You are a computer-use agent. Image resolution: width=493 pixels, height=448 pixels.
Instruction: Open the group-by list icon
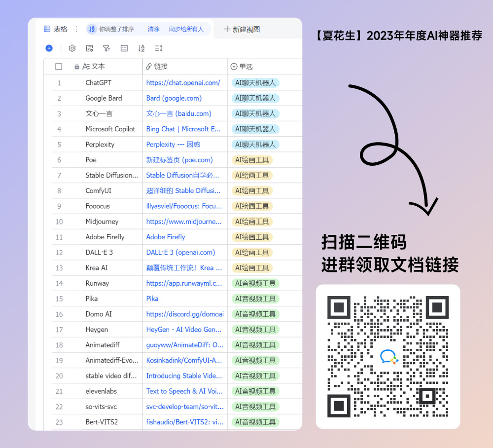(124, 48)
